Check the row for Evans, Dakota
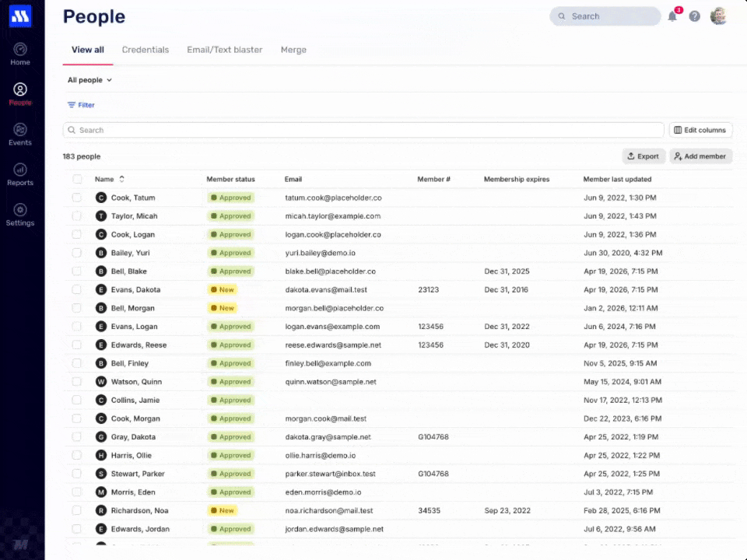747x560 pixels. 77,289
